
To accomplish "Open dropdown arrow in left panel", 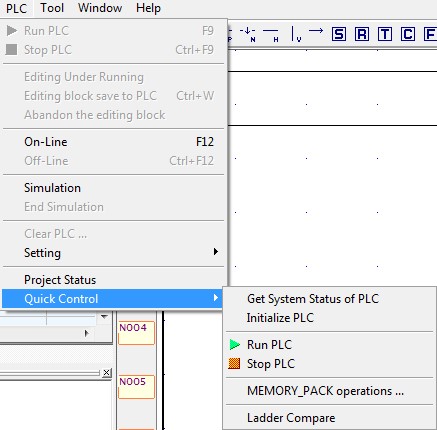I will pyautogui.click(x=104, y=317).
